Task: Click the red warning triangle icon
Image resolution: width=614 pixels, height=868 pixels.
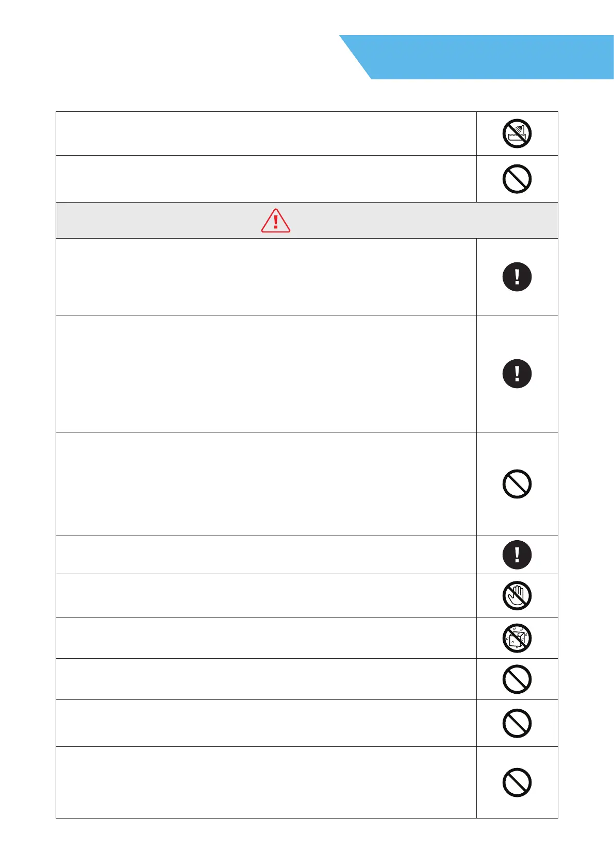Action: point(276,221)
